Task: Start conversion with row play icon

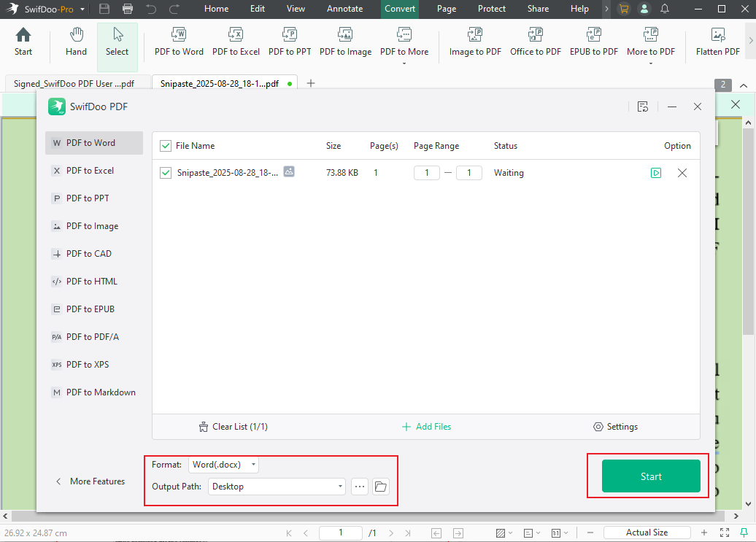Action: (656, 173)
